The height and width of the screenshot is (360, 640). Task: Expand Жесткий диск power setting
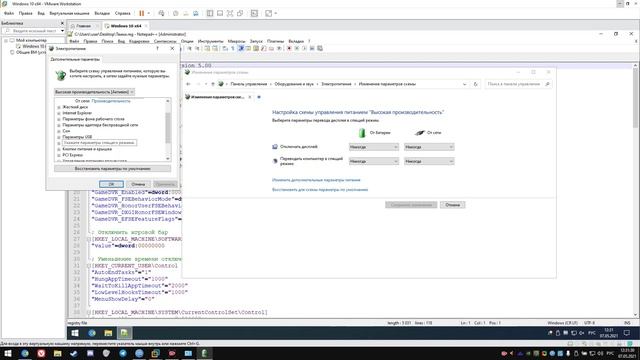(x=59, y=107)
